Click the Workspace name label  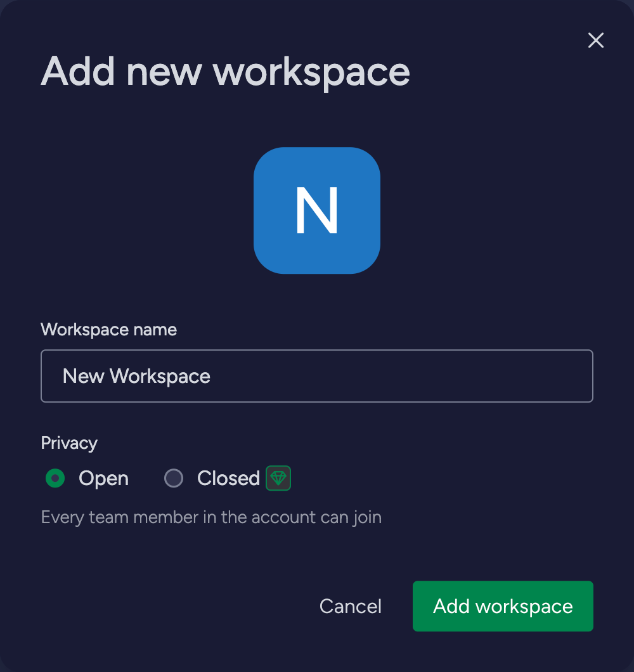108,330
